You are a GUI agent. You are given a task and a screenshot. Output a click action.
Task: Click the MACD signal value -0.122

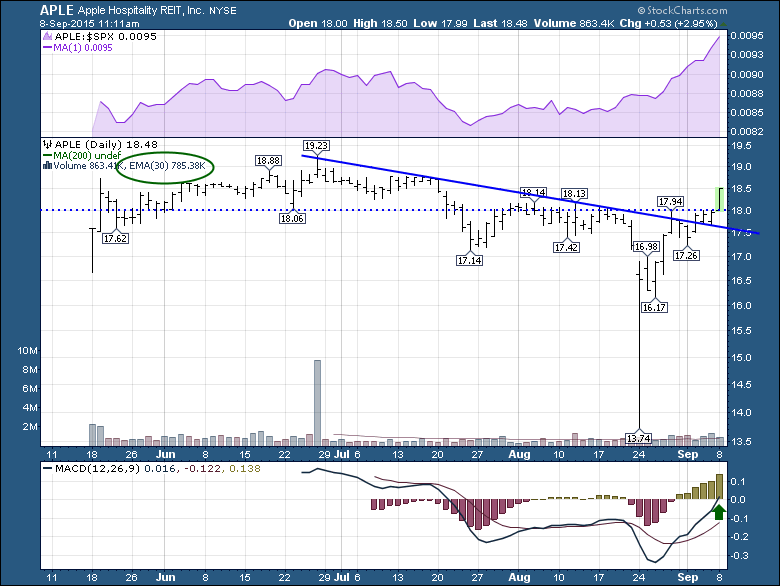click(x=203, y=469)
